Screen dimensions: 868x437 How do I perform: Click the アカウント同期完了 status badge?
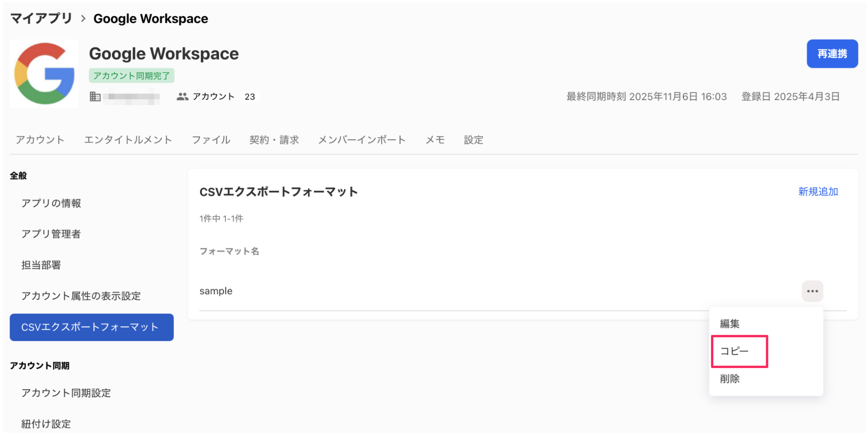pyautogui.click(x=131, y=75)
